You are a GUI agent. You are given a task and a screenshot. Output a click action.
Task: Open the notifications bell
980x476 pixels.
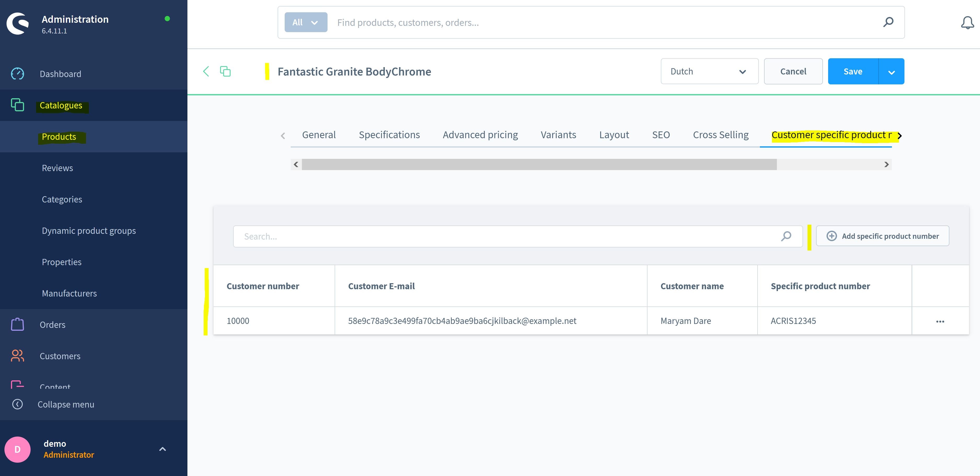coord(967,23)
